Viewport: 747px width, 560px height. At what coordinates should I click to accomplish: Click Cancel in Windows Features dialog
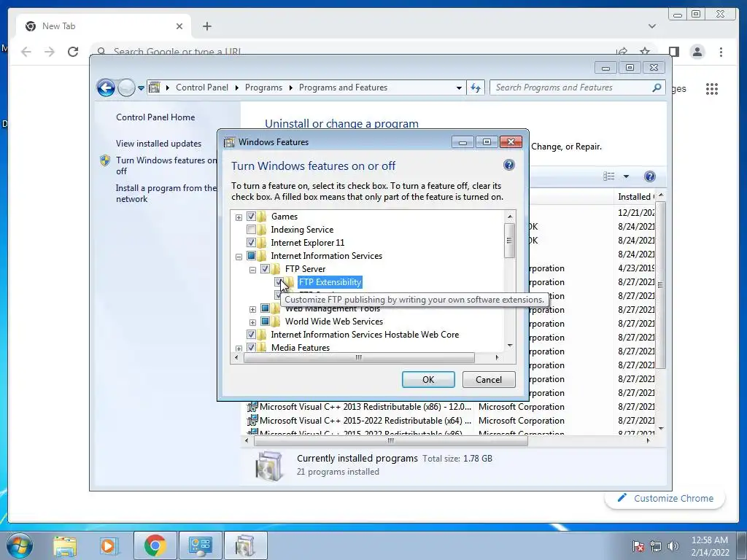(x=489, y=379)
